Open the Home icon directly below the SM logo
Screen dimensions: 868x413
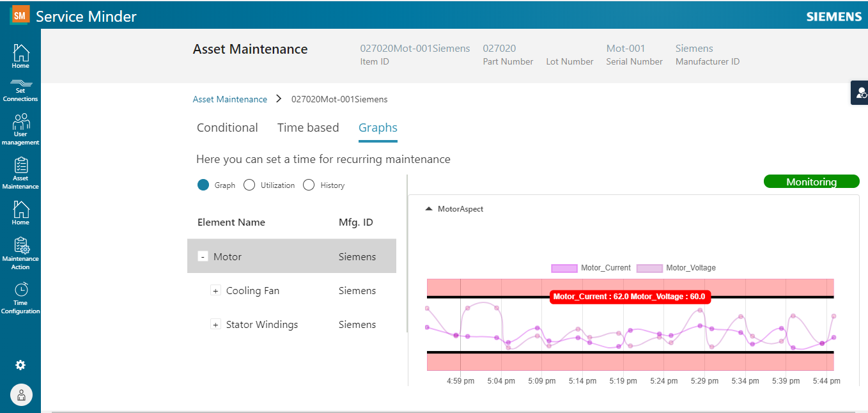click(x=20, y=56)
